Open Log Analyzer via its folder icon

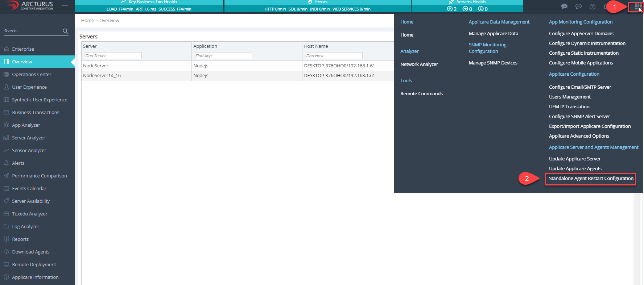coord(6,226)
